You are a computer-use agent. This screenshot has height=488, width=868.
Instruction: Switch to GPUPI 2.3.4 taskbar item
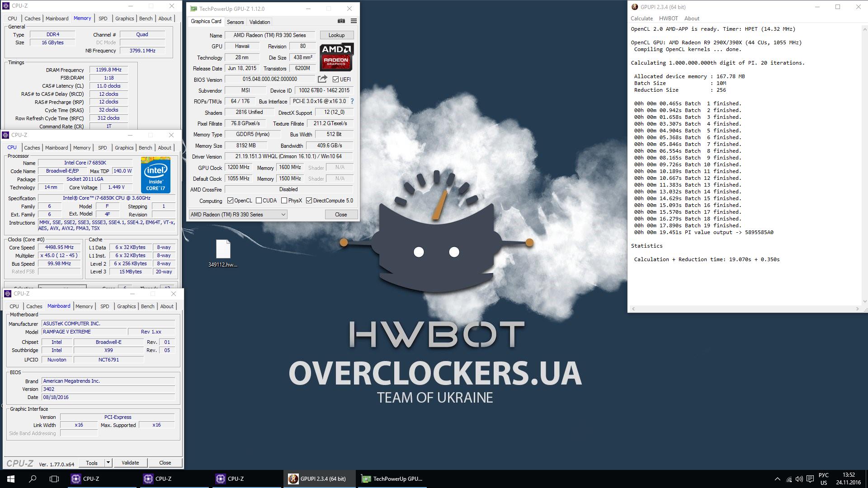(320, 479)
